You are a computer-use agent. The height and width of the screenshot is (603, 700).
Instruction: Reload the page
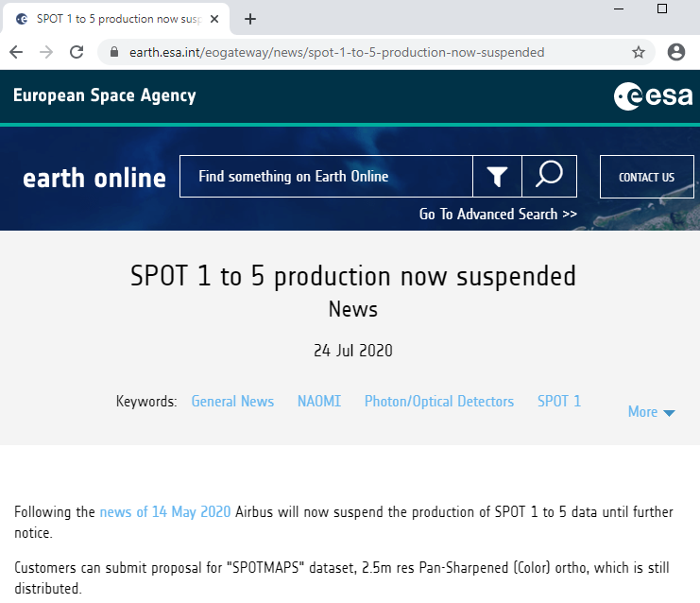point(77,52)
